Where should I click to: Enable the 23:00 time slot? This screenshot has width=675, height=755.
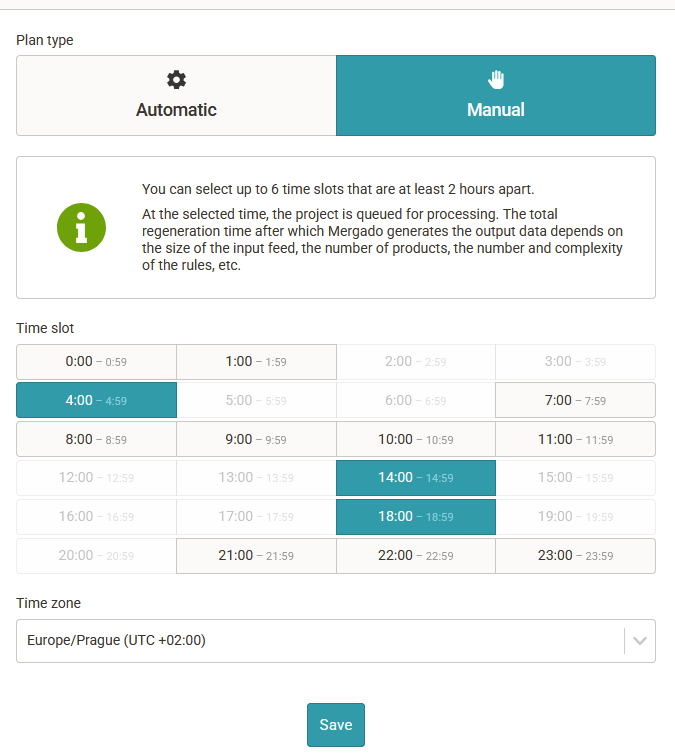click(575, 556)
